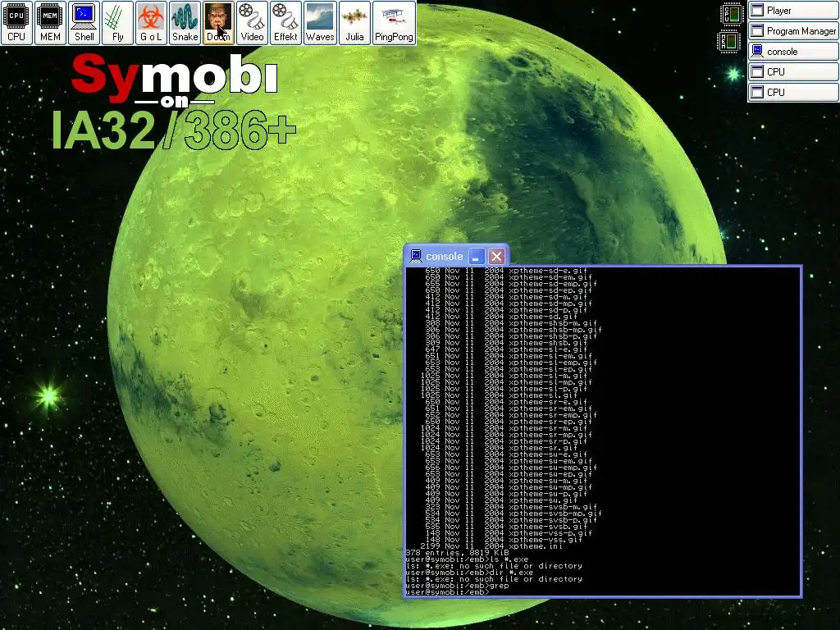
Task: Click the grep command line in console
Action: pos(458,586)
